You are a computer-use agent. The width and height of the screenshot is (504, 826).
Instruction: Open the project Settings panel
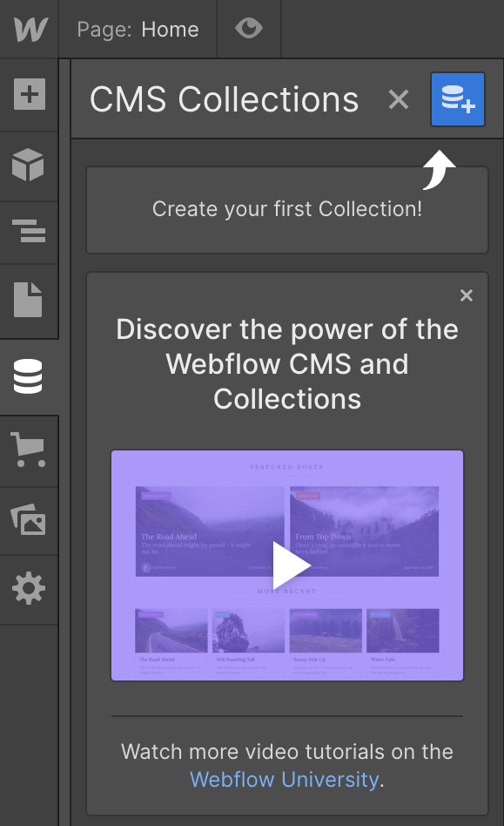pos(30,588)
